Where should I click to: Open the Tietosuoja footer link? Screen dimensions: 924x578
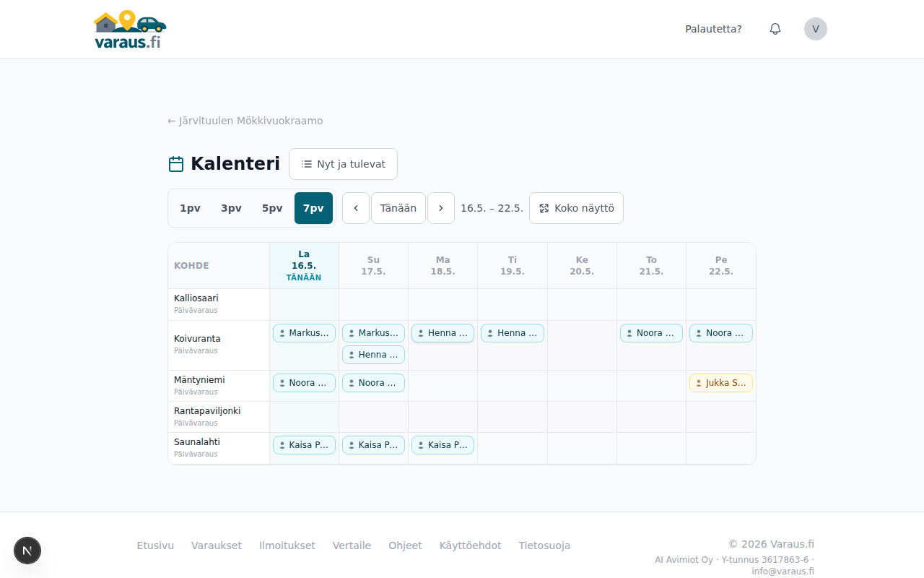pyautogui.click(x=544, y=545)
